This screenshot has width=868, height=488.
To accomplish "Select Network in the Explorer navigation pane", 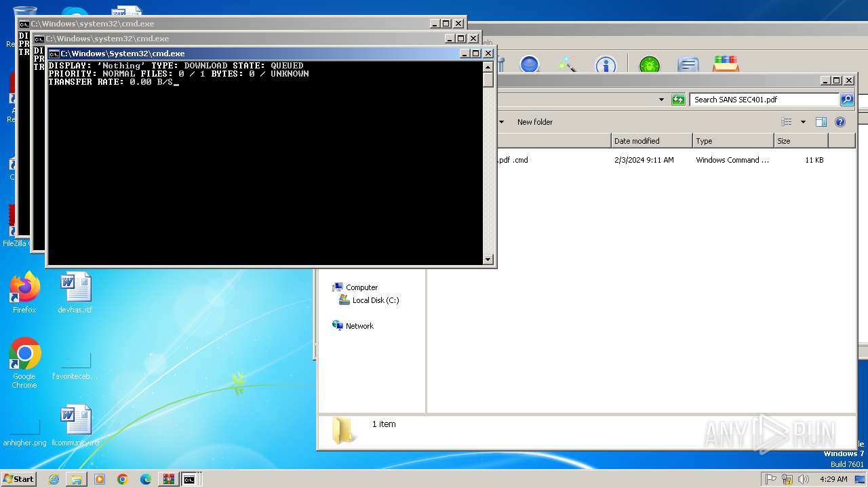I will pos(353,326).
